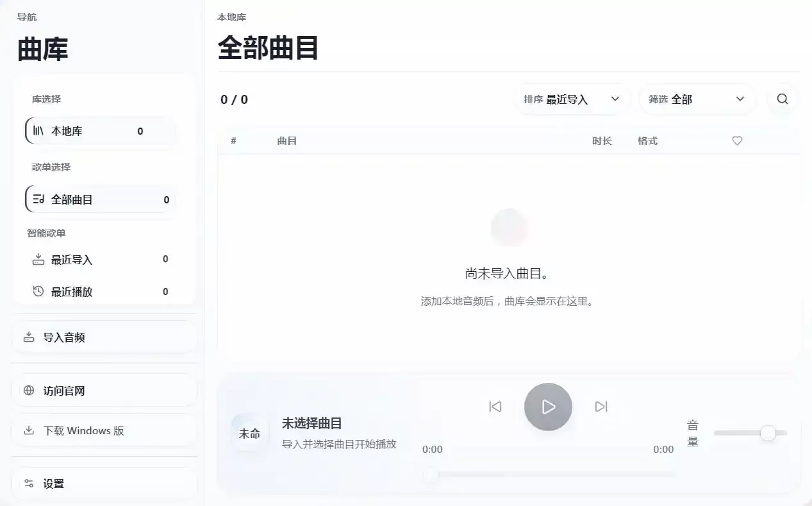Click the 格式 column header
The image size is (812, 506).
coord(647,141)
